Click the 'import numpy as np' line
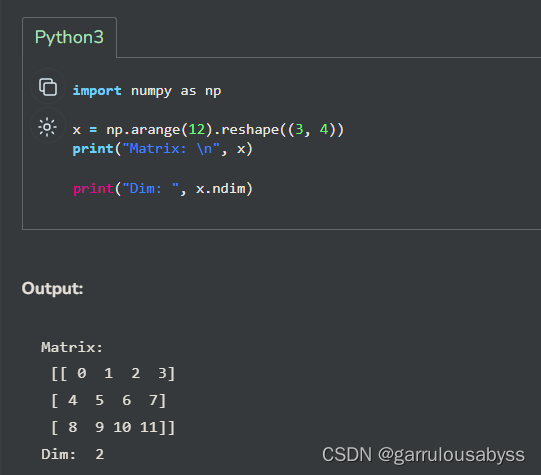The image size is (541, 475). click(x=147, y=91)
